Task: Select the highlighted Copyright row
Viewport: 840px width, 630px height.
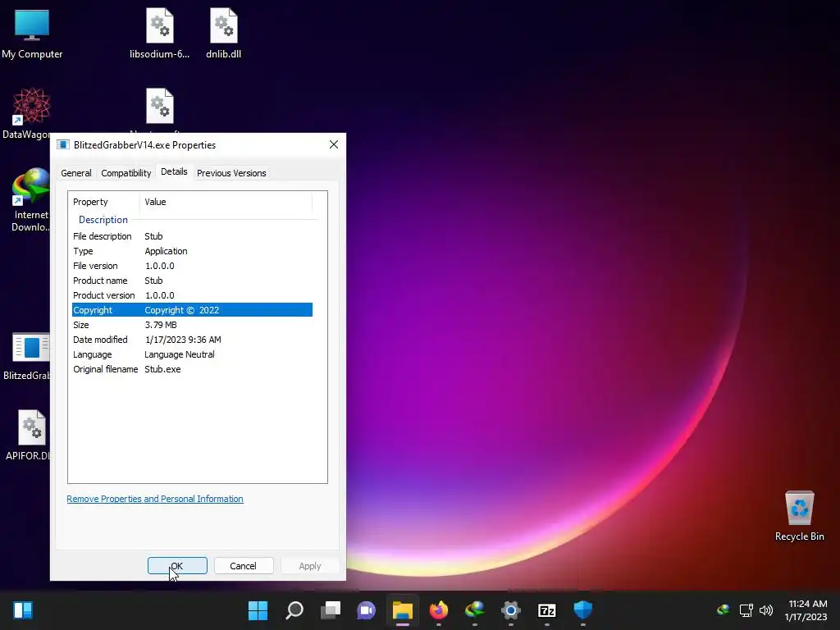Action: click(192, 310)
